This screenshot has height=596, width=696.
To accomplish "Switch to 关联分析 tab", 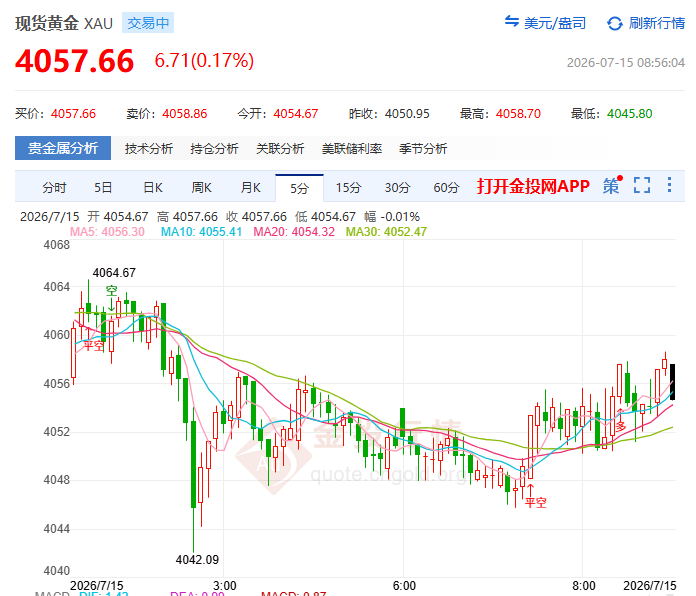I will click(x=280, y=149).
